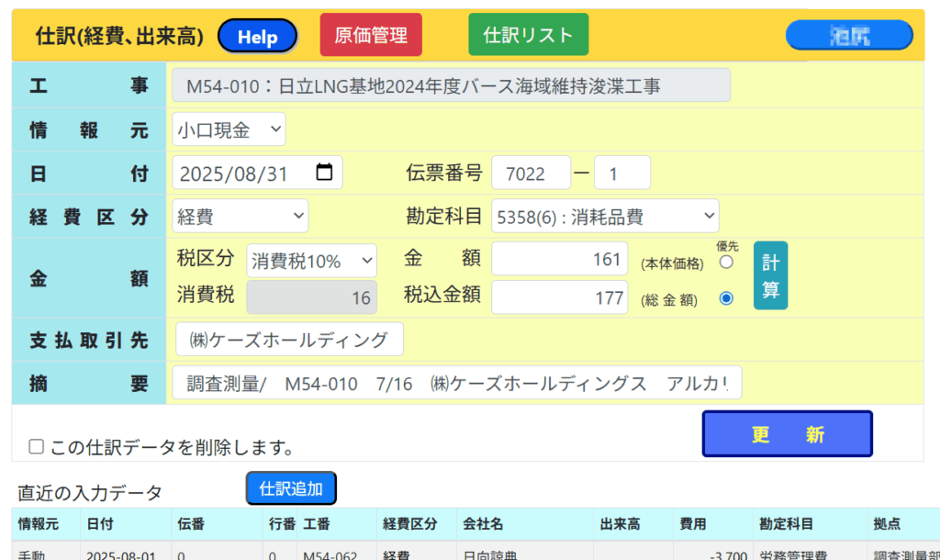
Task: Open the 勘定科目 account dropdown
Action: pos(604,217)
